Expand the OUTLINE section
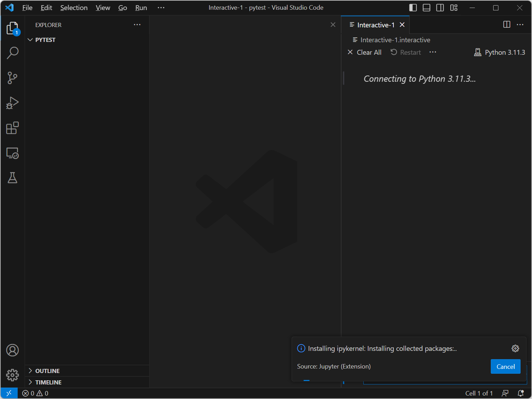This screenshot has width=532, height=399. (47, 371)
